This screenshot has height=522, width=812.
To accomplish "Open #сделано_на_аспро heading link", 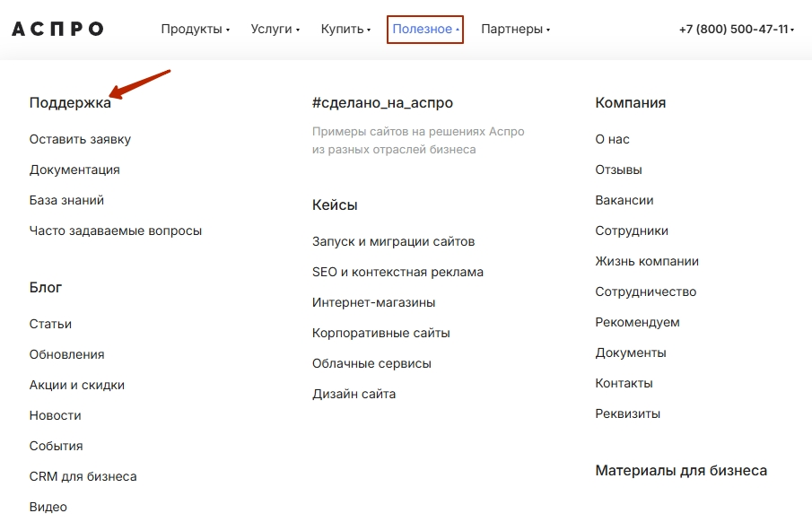I will (383, 102).
